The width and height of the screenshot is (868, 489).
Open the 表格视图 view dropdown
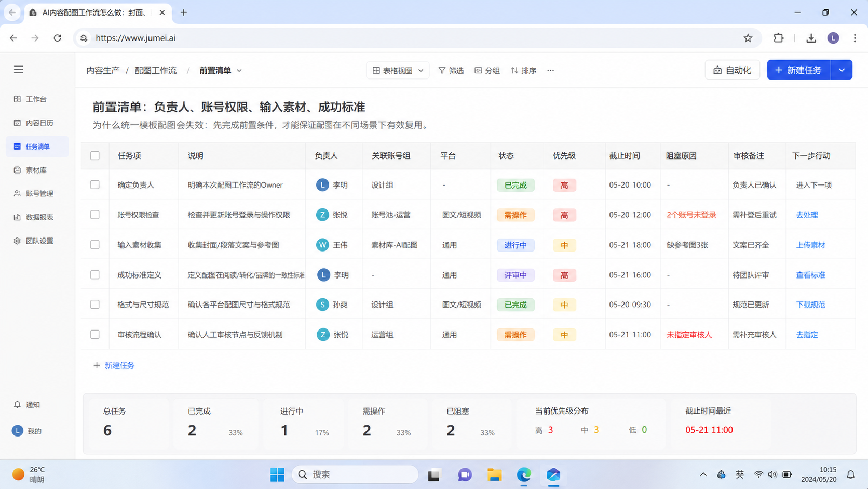(398, 70)
